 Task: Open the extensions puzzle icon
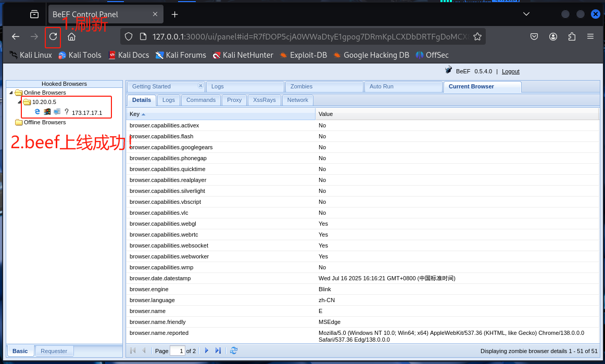click(572, 36)
